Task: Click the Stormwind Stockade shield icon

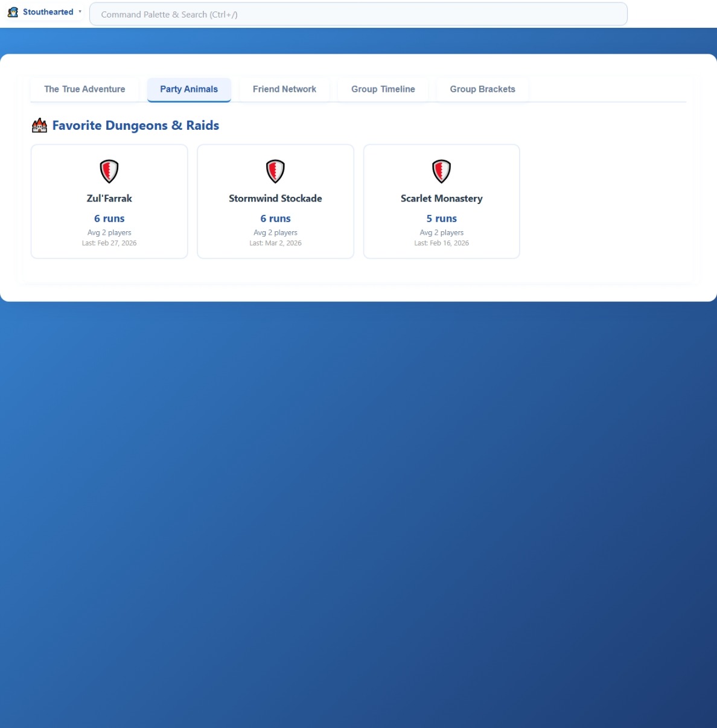Action: (275, 171)
